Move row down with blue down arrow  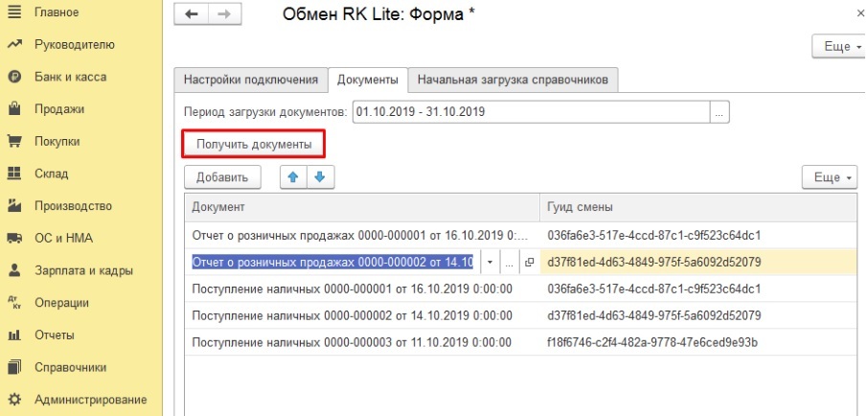pos(320,177)
